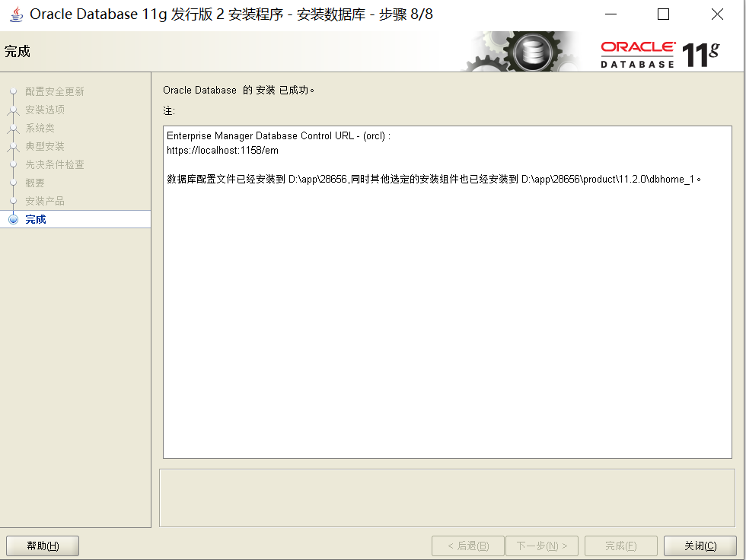746x560 pixels.
Task: Minimize the installer window
Action: 611,14
